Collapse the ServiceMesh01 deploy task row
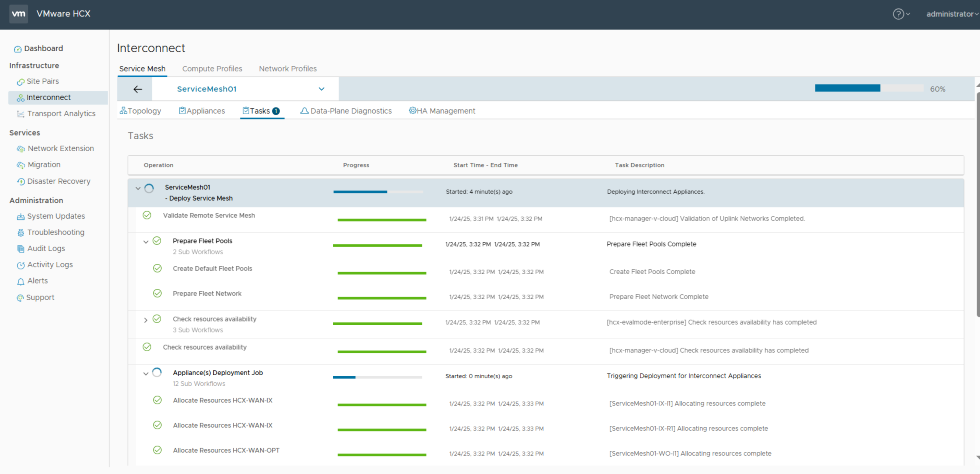The width and height of the screenshot is (980, 474). 138,188
